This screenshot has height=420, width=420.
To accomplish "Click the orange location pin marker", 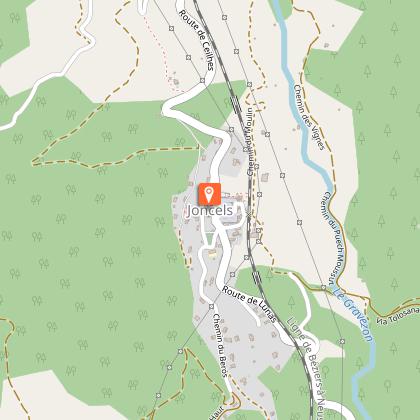I will pos(209,195).
